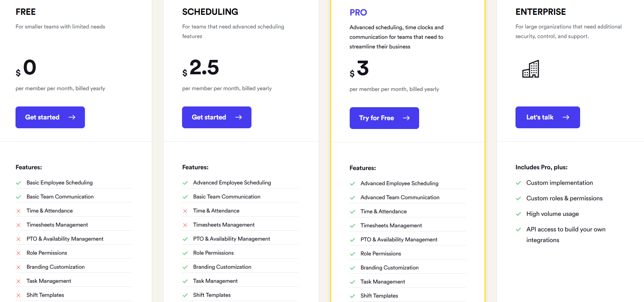
Task: Click the red X next to Time & Attendance in Free
Action: (x=19, y=211)
